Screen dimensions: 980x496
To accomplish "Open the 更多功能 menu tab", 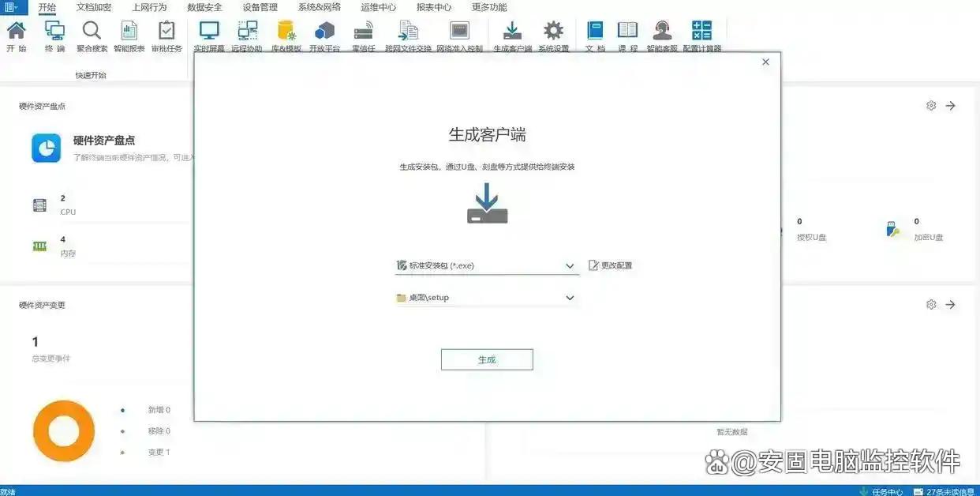I will (x=489, y=7).
